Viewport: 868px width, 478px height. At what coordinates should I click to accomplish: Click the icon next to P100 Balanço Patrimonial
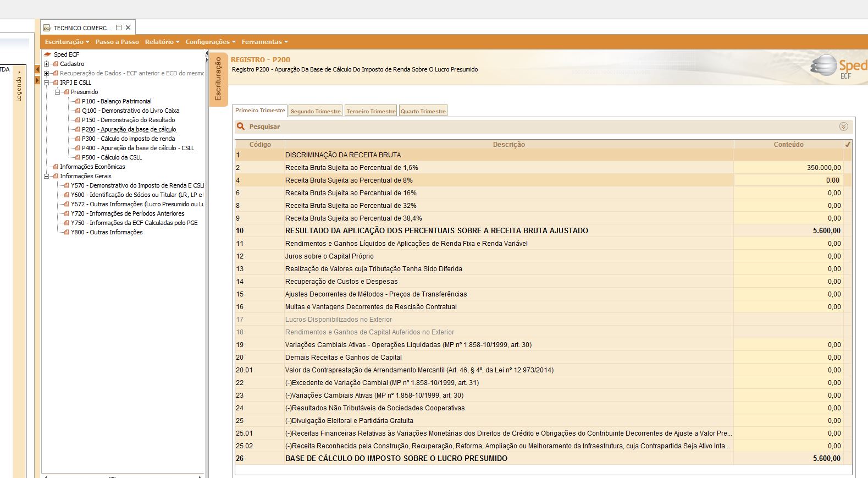click(x=78, y=101)
